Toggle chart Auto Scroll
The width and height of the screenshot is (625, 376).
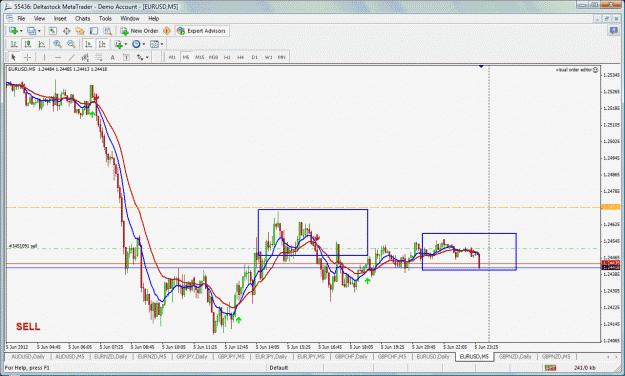coord(88,44)
